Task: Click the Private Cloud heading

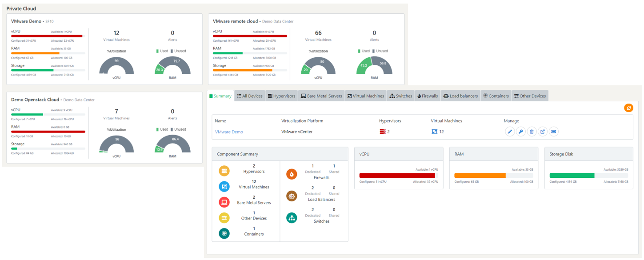Action: coord(21,8)
